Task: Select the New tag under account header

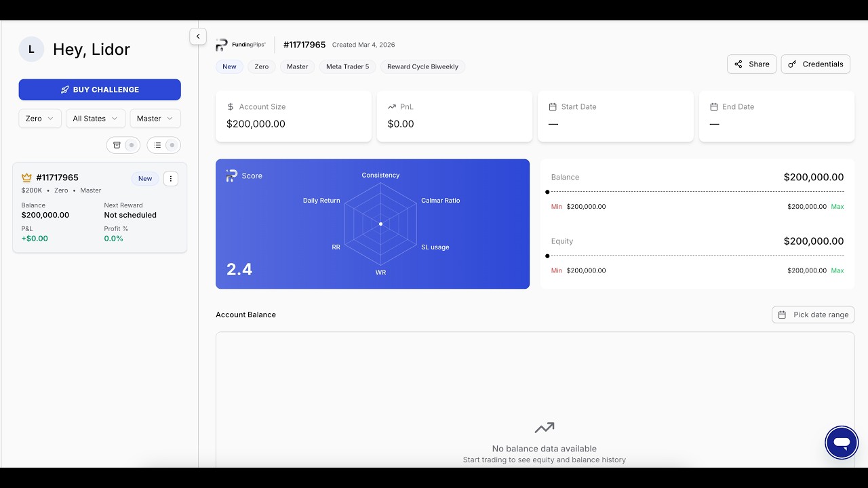Action: (229, 66)
